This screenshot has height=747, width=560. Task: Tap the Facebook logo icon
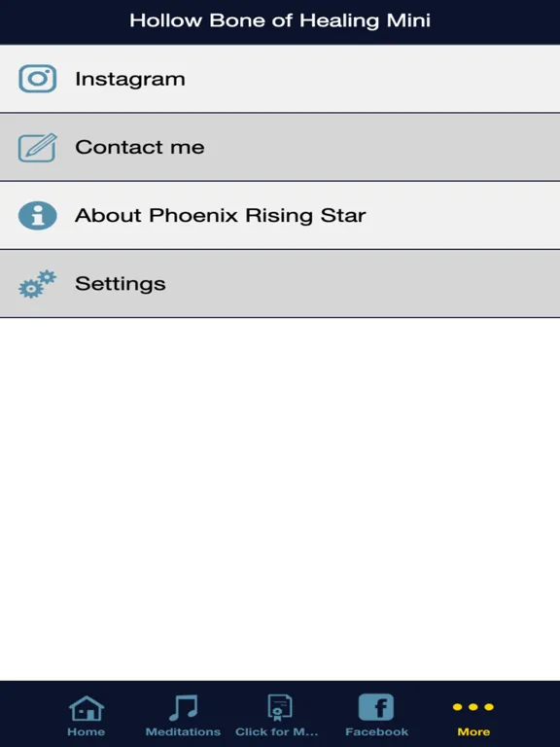pos(376,707)
